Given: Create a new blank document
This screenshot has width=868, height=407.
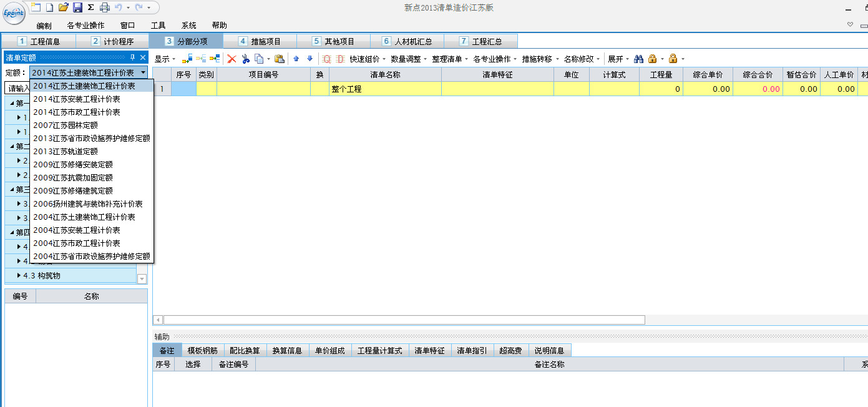Looking at the screenshot, I should coord(49,7).
